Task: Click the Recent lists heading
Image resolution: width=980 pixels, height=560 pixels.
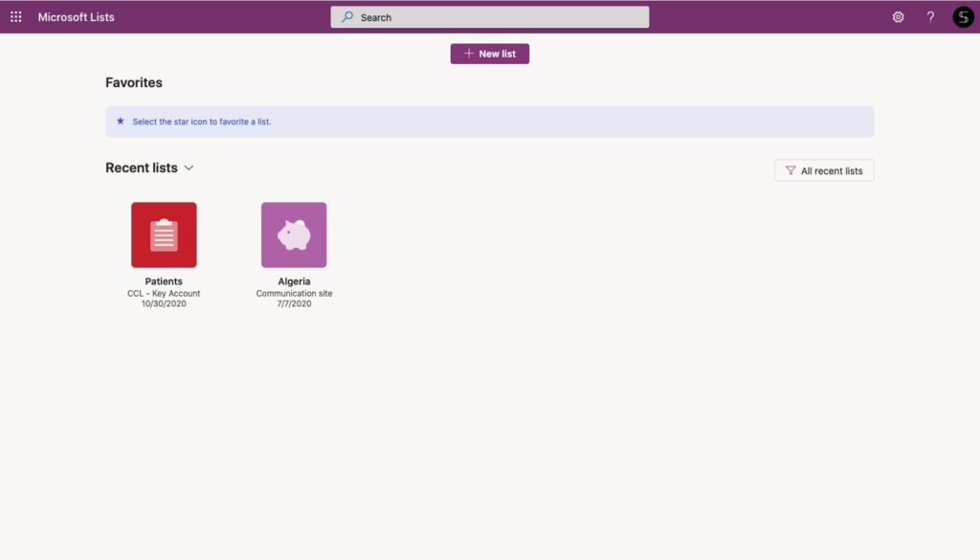Action: coord(142,168)
